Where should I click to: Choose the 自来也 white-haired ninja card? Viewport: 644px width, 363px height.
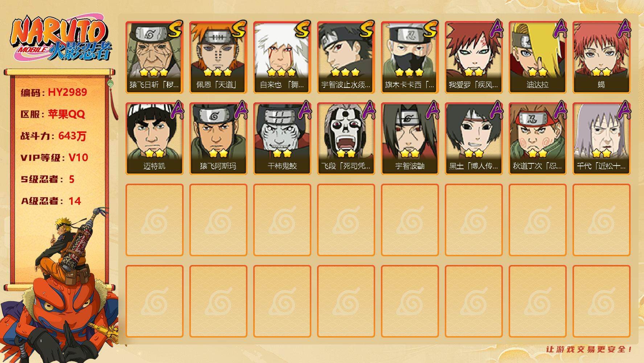coord(282,57)
